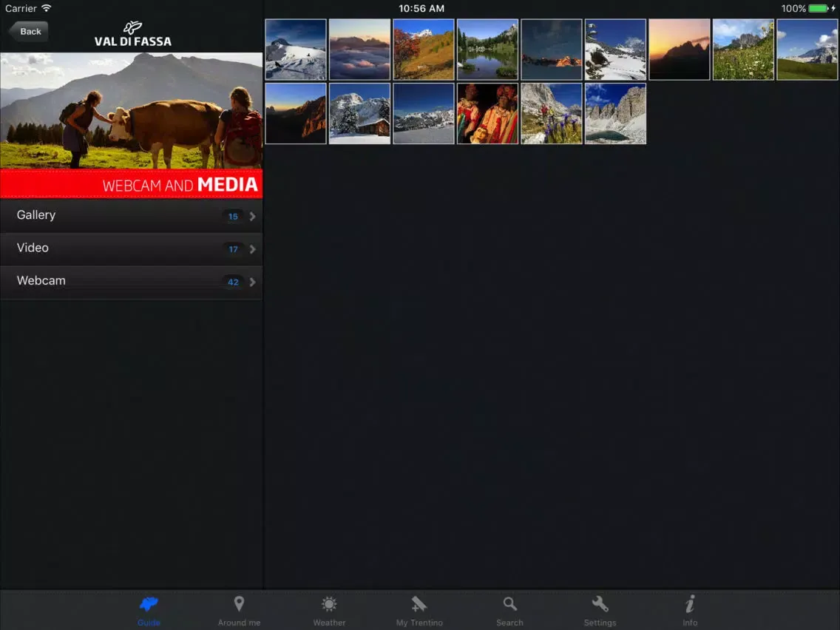This screenshot has height=630, width=840.
Task: Expand the Gallery row chevron
Action: coord(252,217)
